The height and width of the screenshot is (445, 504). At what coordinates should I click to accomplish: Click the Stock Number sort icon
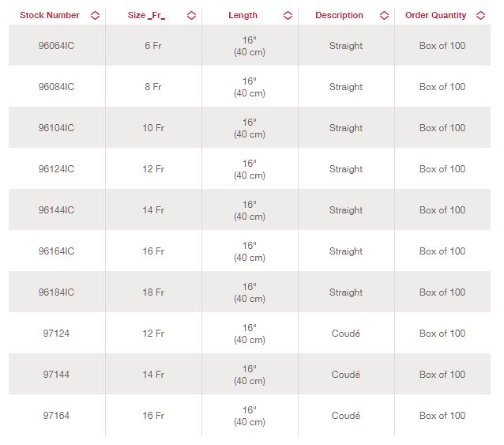coord(95,15)
